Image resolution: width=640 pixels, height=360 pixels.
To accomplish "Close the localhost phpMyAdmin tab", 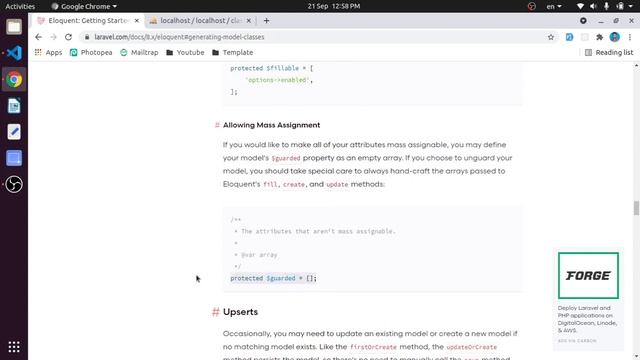I will (x=249, y=20).
